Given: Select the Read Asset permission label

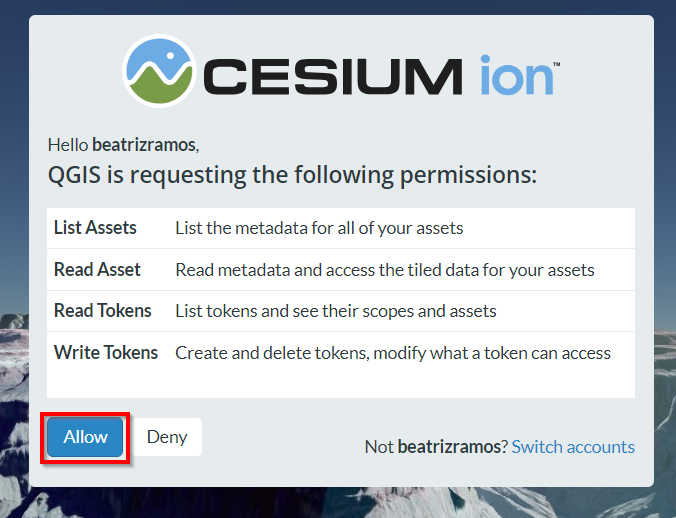Looking at the screenshot, I should 97,269.
